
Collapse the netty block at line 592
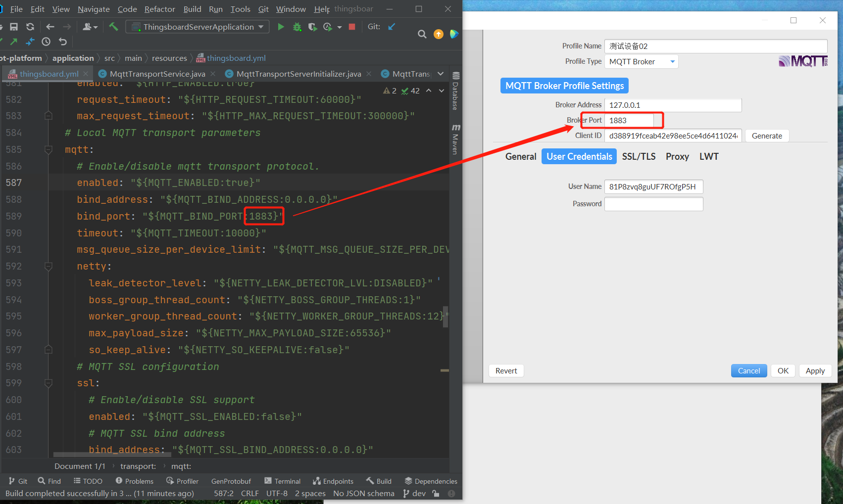click(x=49, y=266)
